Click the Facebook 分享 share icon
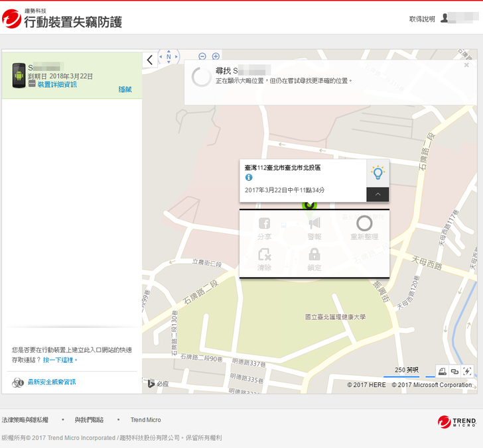The height and width of the screenshot is (448, 483). (x=264, y=224)
